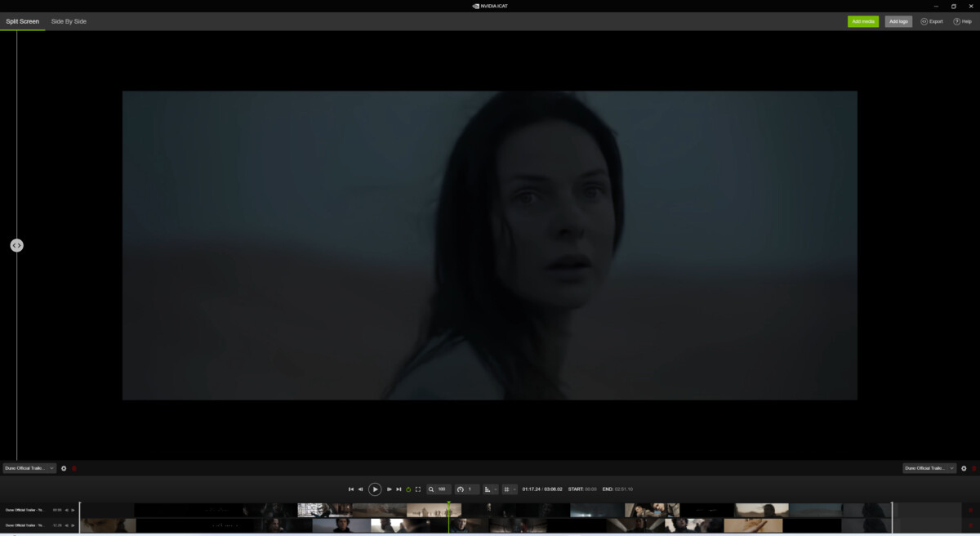Toggle the green loop playback icon
The image size is (980, 536).
(408, 489)
